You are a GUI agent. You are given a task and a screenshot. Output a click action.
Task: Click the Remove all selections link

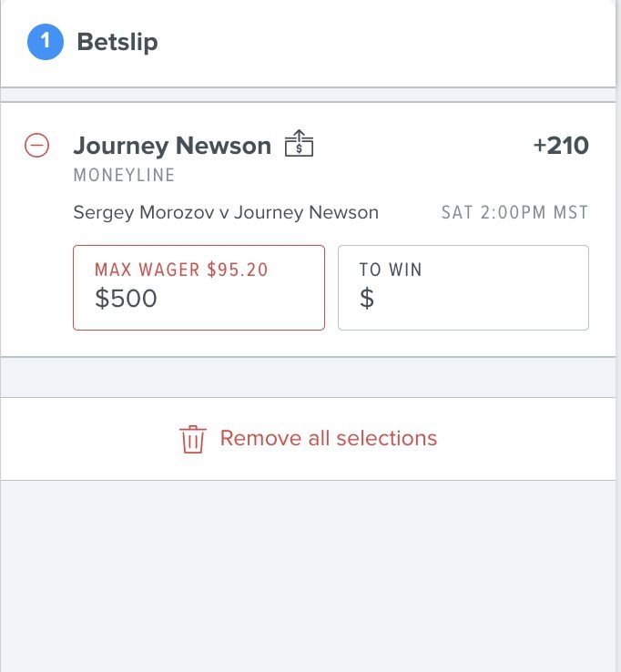(x=329, y=438)
